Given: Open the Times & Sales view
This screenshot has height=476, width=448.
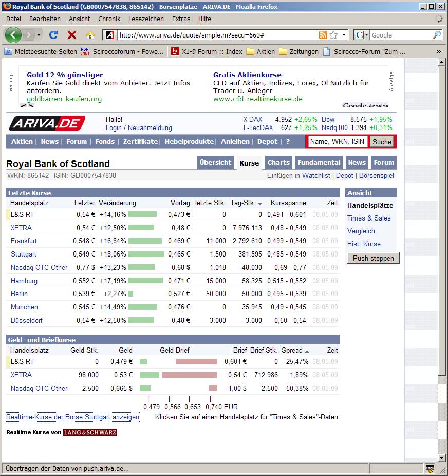Looking at the screenshot, I should click(x=369, y=218).
